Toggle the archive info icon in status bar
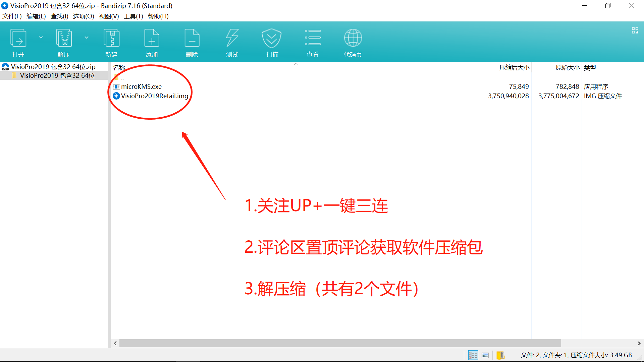The height and width of the screenshot is (362, 644). click(501, 355)
